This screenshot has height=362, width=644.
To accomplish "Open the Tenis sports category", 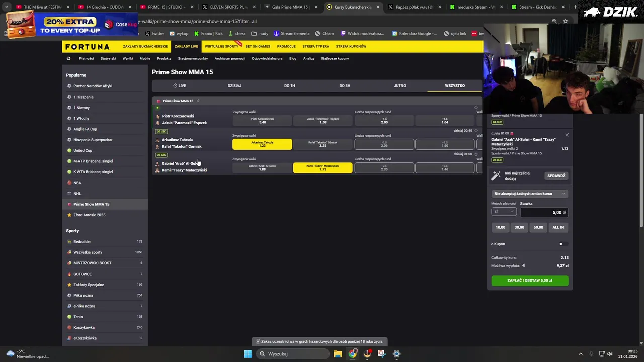I will coord(105,317).
